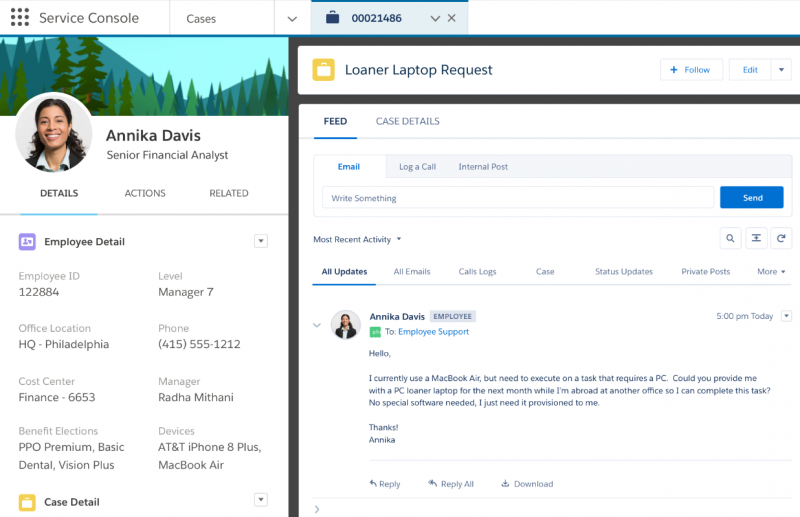The image size is (800, 517).
Task: Open the feed post actions dropdown by 5:00 pm
Action: click(x=786, y=316)
